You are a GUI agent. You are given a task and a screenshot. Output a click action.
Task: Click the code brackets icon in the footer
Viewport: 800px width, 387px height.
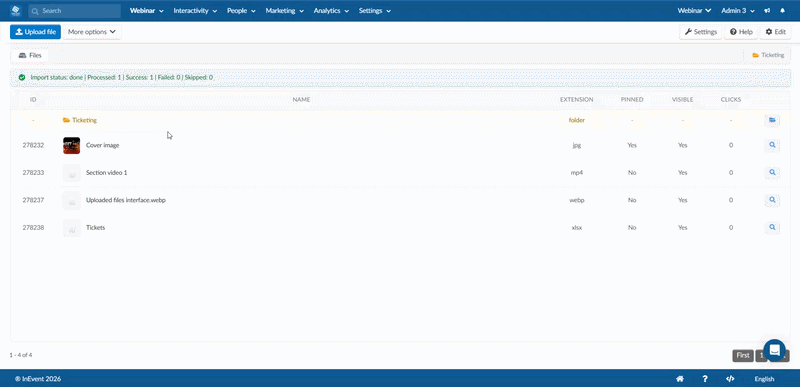[x=730, y=379]
